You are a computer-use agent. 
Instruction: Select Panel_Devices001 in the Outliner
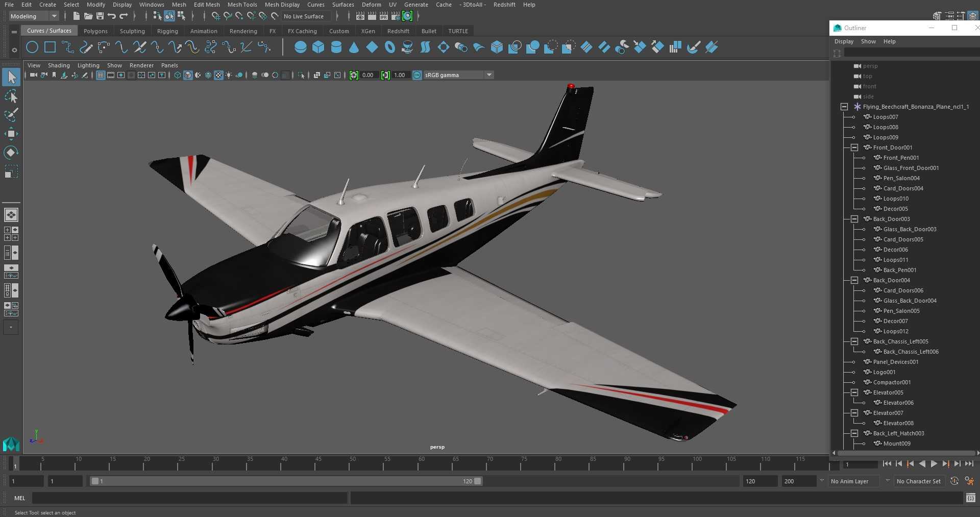[895, 362]
